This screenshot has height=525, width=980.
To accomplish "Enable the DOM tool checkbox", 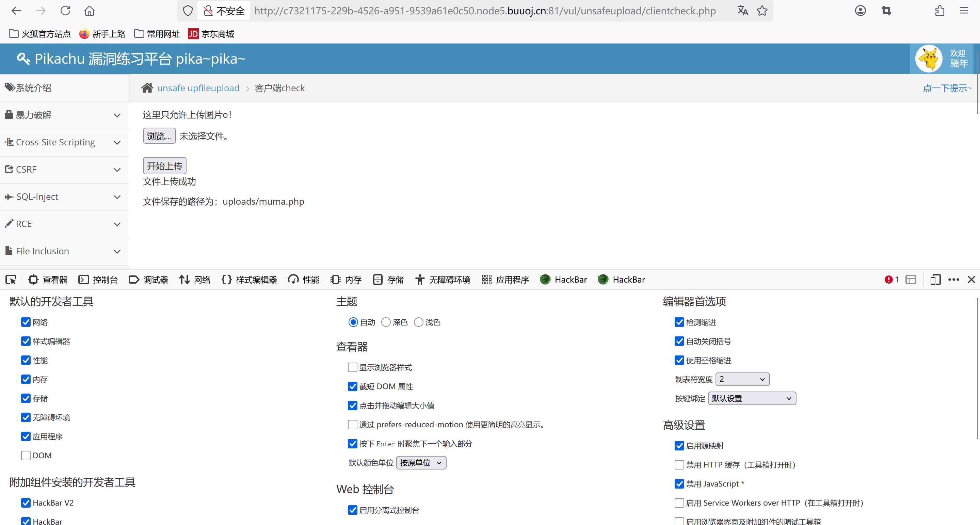I will point(26,456).
